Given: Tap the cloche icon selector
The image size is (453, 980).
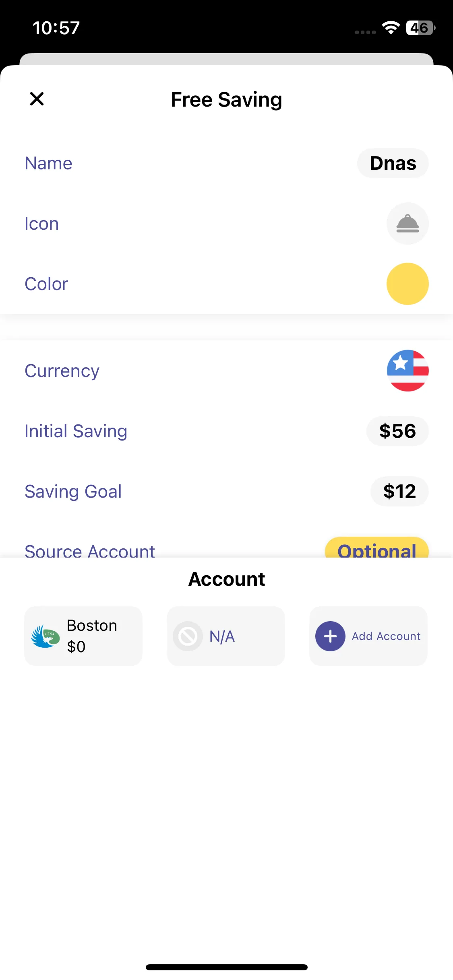Looking at the screenshot, I should pyautogui.click(x=407, y=224).
